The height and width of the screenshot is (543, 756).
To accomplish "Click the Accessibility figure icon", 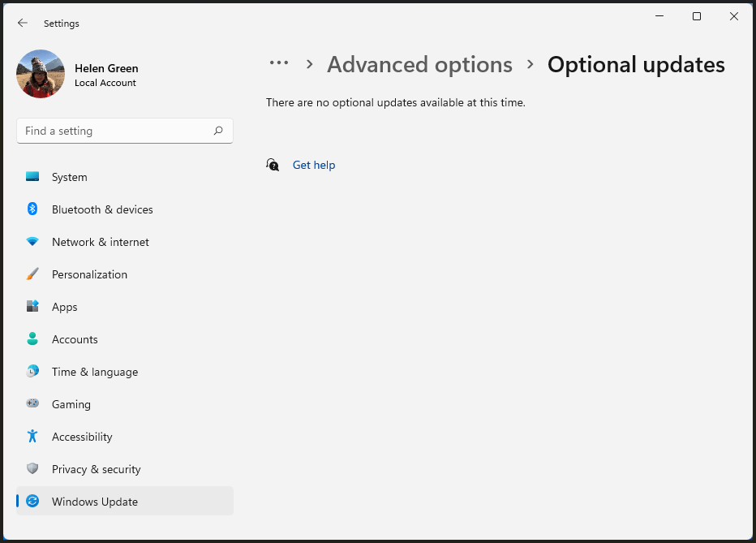I will (x=32, y=436).
